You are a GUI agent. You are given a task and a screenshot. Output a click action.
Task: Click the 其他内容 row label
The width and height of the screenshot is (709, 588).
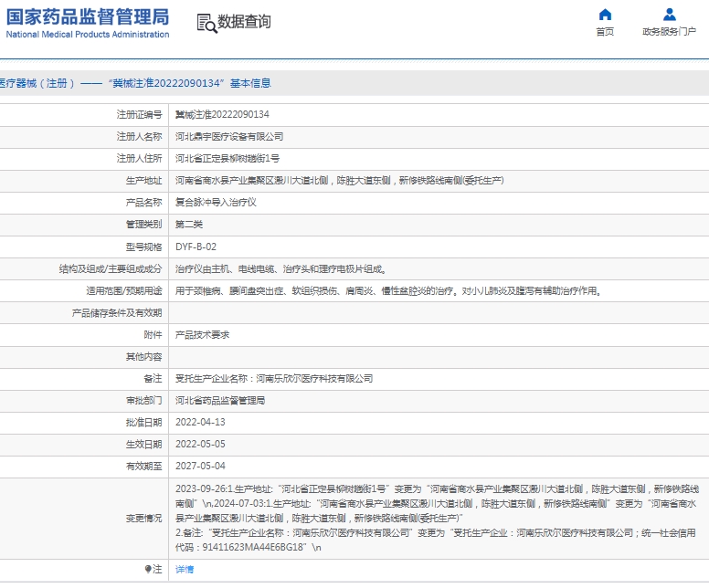[x=143, y=357]
